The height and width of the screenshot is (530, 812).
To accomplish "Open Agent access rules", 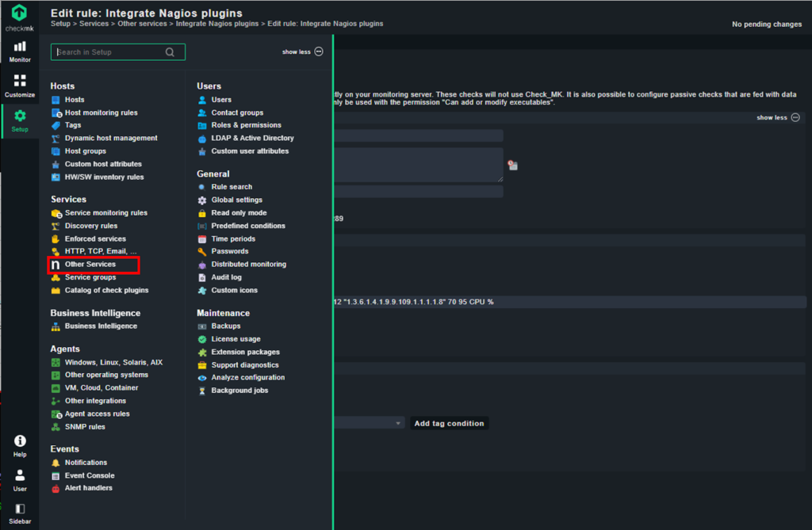I will (x=98, y=414).
